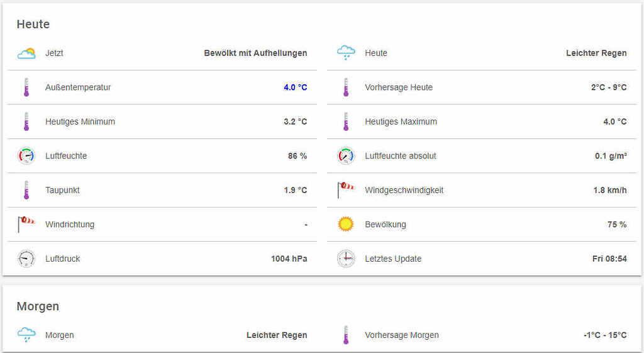Click the barometer icon for Luftdruck

[26, 259]
